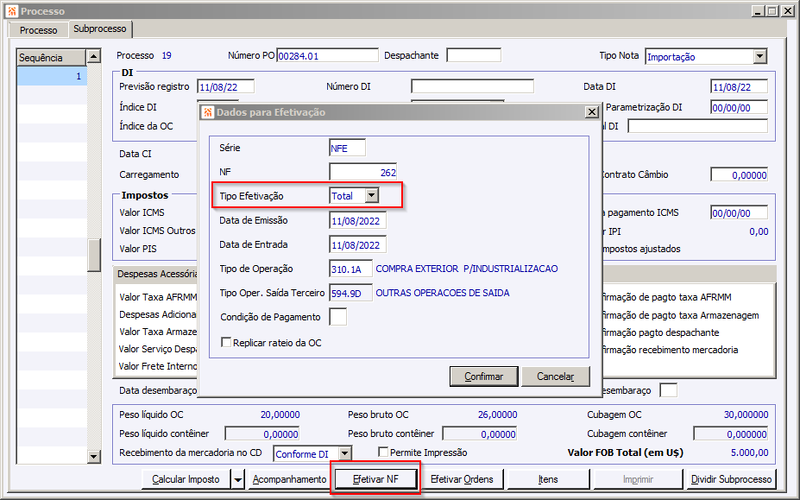Image resolution: width=800 pixels, height=500 pixels.
Task: Click the Peso líquido OC value 20,00000
Action: coord(280,415)
